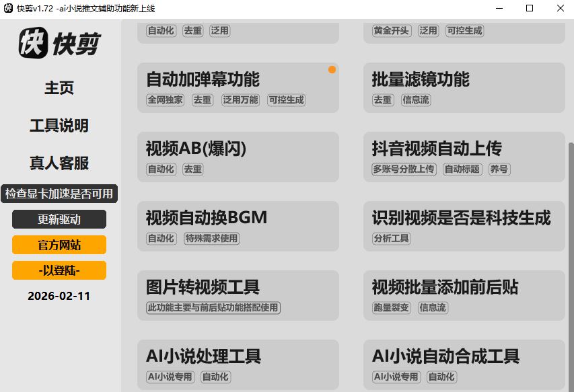Image resolution: width=574 pixels, height=392 pixels.
Task: Click 自动化 tag under 视频自动换BGM
Action: point(161,239)
